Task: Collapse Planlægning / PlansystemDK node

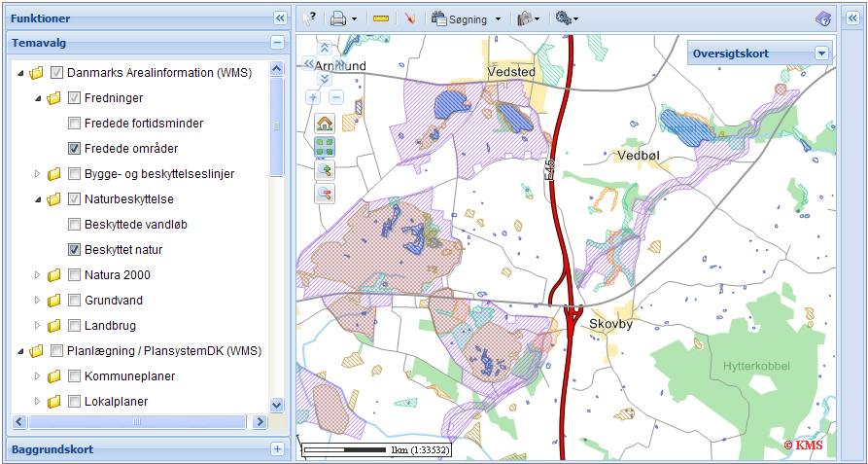Action: [21, 351]
